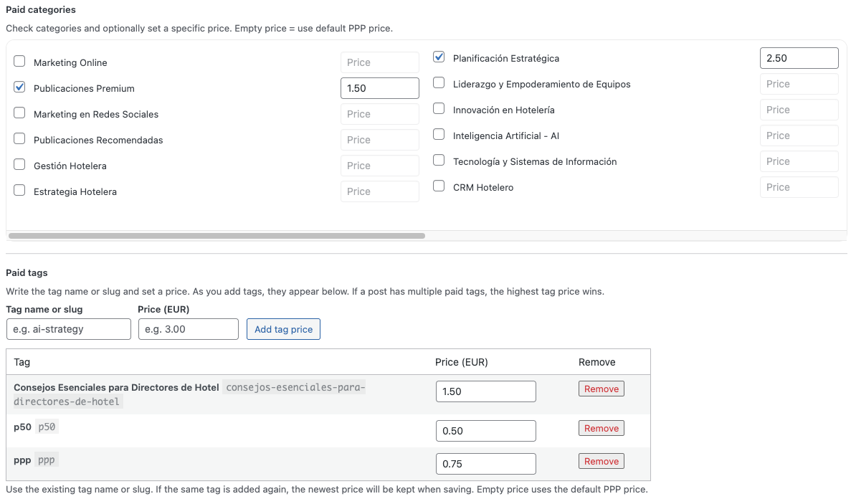Image resolution: width=851 pixels, height=504 pixels.
Task: Enable Innovación en Hotelería
Action: click(x=438, y=108)
